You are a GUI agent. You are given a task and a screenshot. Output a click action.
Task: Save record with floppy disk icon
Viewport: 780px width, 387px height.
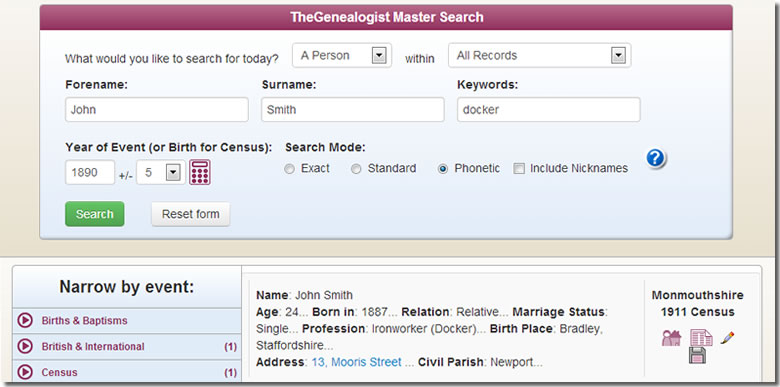697,355
